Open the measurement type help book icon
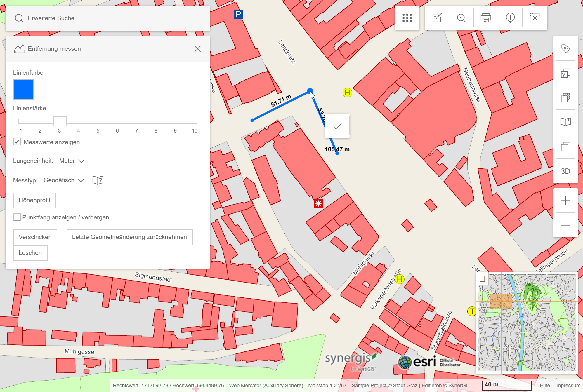583x392 pixels. tap(98, 180)
